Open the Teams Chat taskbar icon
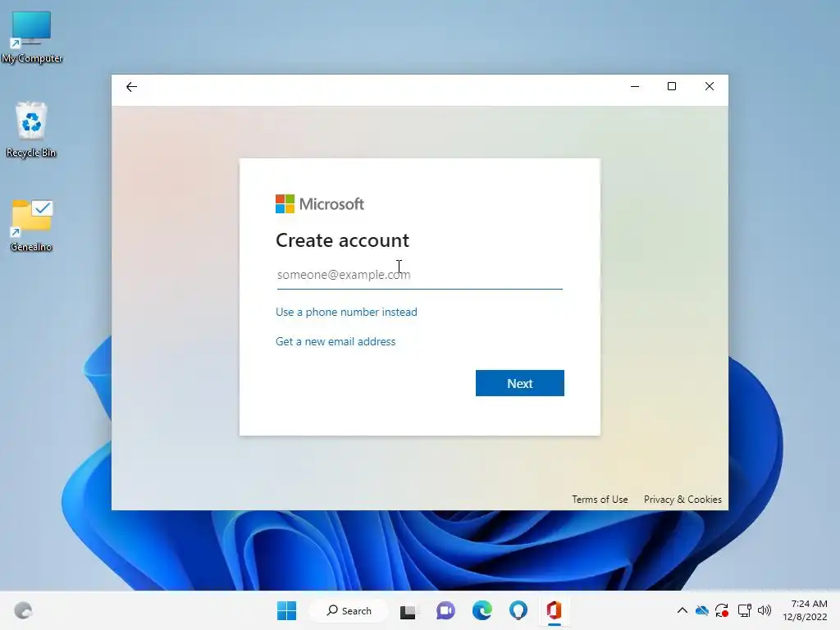This screenshot has height=630, width=840. [x=445, y=610]
